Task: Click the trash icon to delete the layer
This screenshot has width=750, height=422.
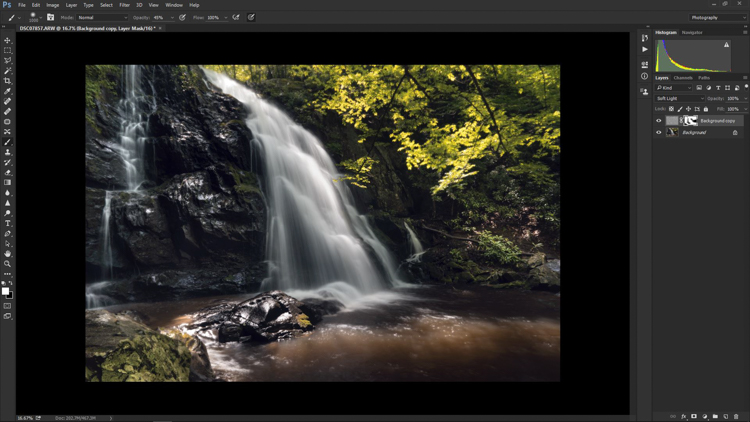Action: [736, 417]
